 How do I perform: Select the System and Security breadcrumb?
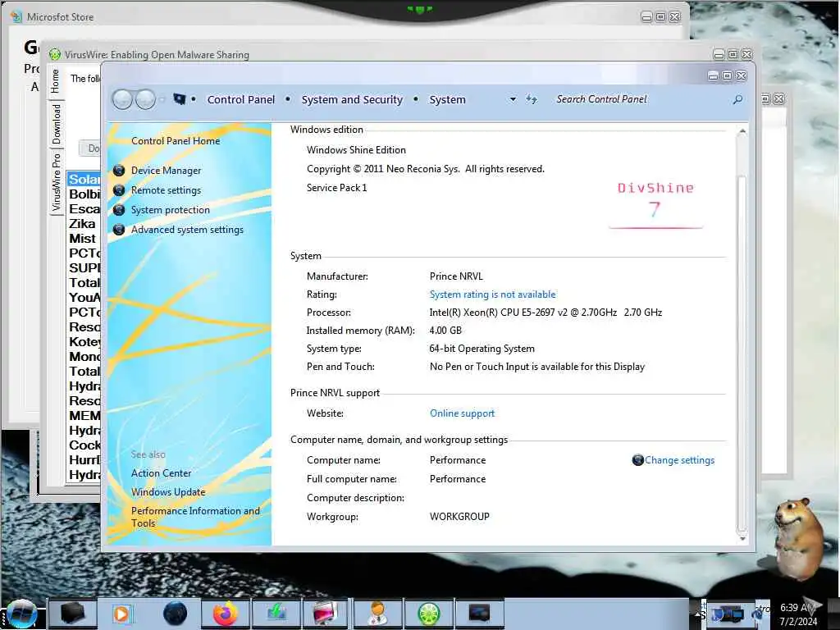pos(351,99)
